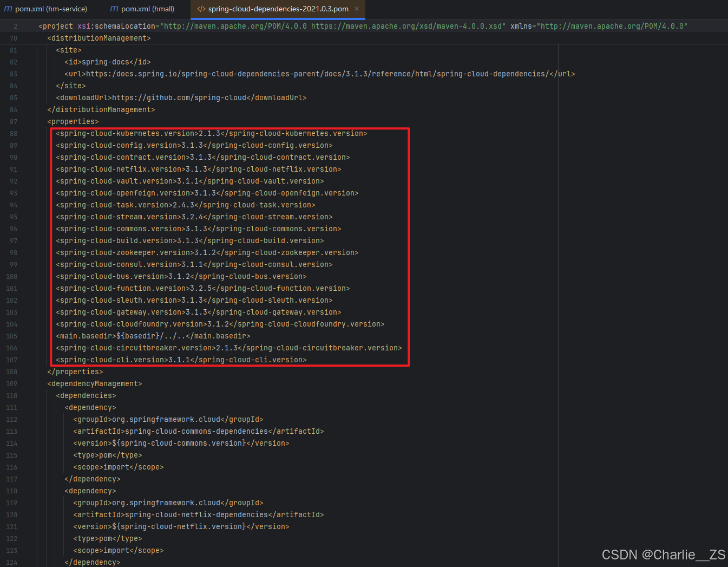
Task: Click spring-cloud-vault.version 3.1.1 line
Action: click(x=190, y=181)
